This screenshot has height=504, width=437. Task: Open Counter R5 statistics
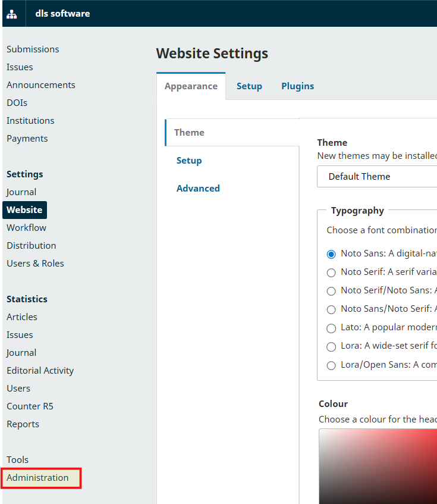point(30,406)
